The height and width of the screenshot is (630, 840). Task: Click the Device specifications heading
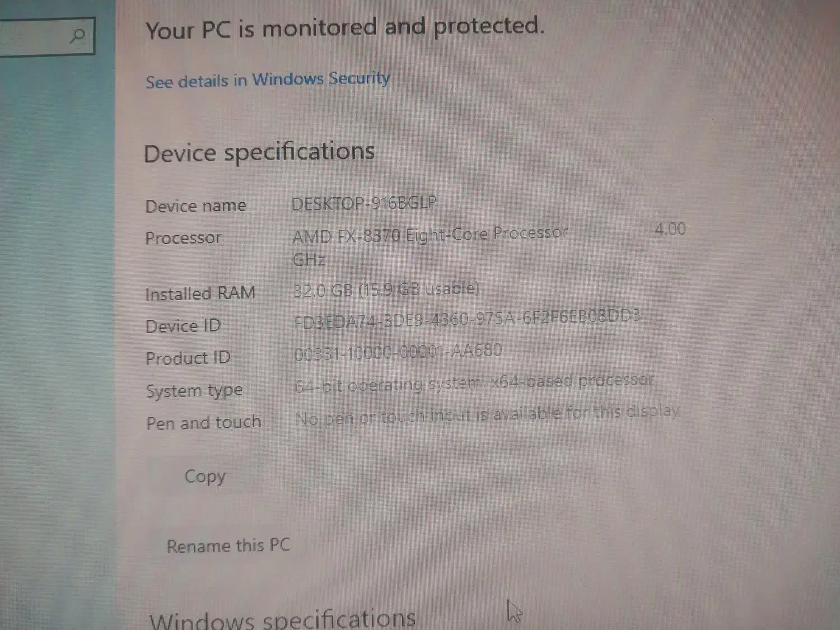click(x=259, y=152)
